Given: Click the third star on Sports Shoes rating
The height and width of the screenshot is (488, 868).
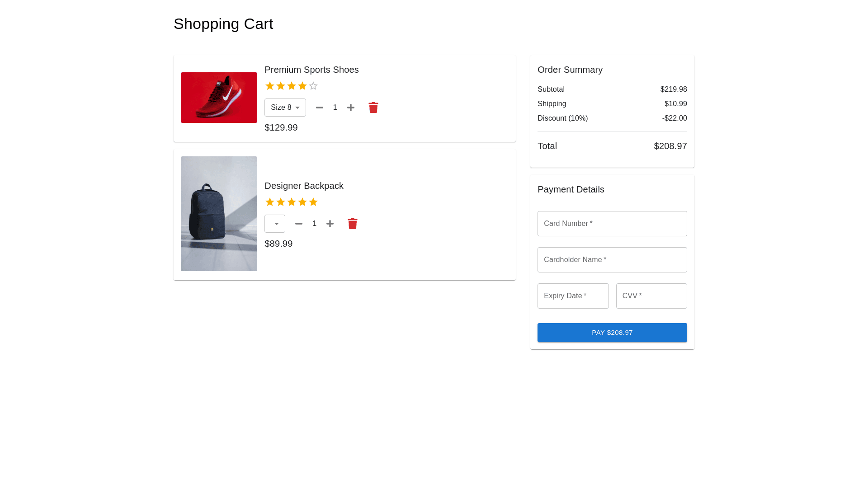Looking at the screenshot, I should click(x=292, y=86).
